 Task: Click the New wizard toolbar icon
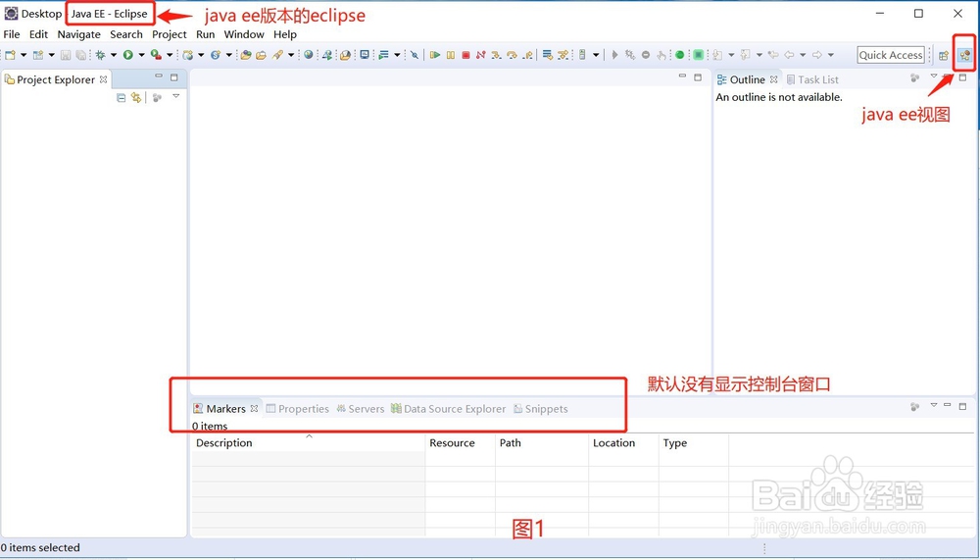click(10, 55)
